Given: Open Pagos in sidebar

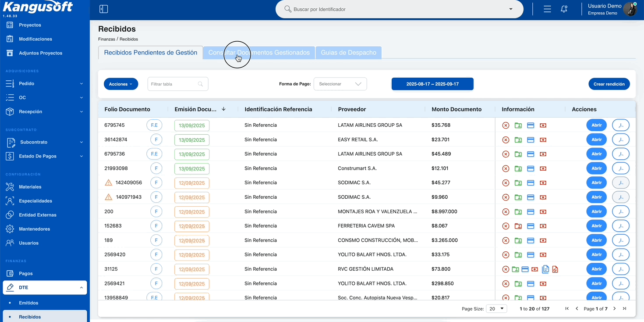Looking at the screenshot, I should point(26,273).
